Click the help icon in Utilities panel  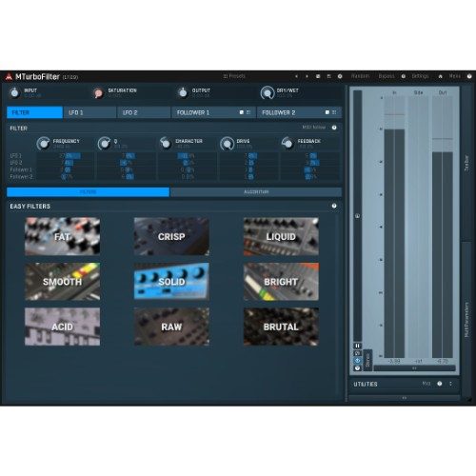coord(440,384)
